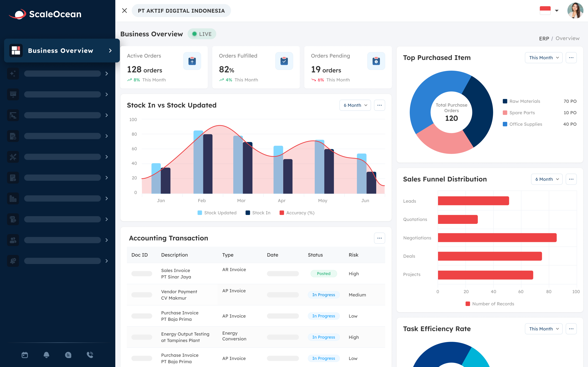588x367 pixels.
Task: Open This Month dropdown for Top Purchased Item
Action: tap(543, 58)
